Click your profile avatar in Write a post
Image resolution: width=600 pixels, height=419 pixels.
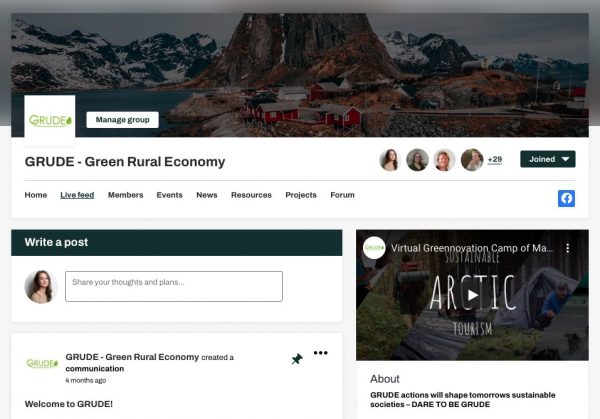point(41,287)
